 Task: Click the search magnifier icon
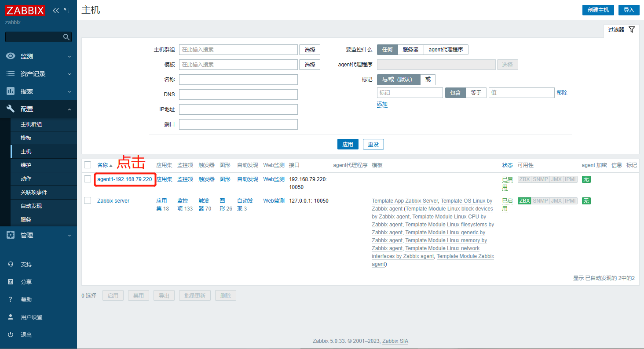[x=66, y=37]
